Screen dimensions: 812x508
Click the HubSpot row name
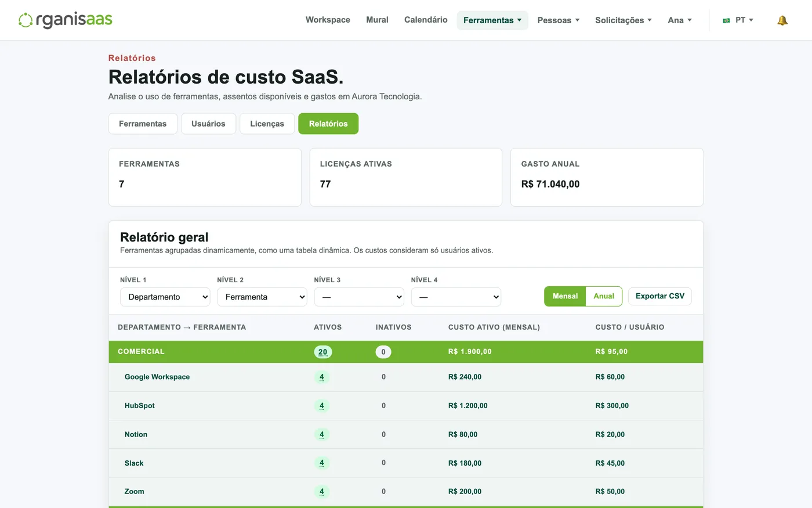tap(140, 406)
